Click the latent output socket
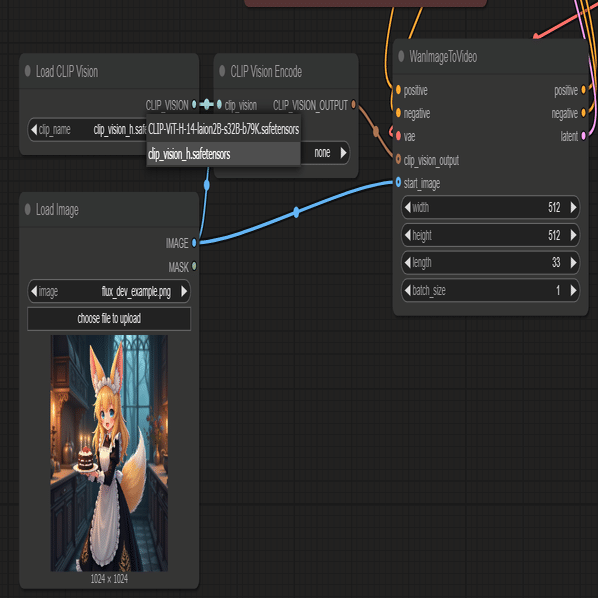 point(583,136)
